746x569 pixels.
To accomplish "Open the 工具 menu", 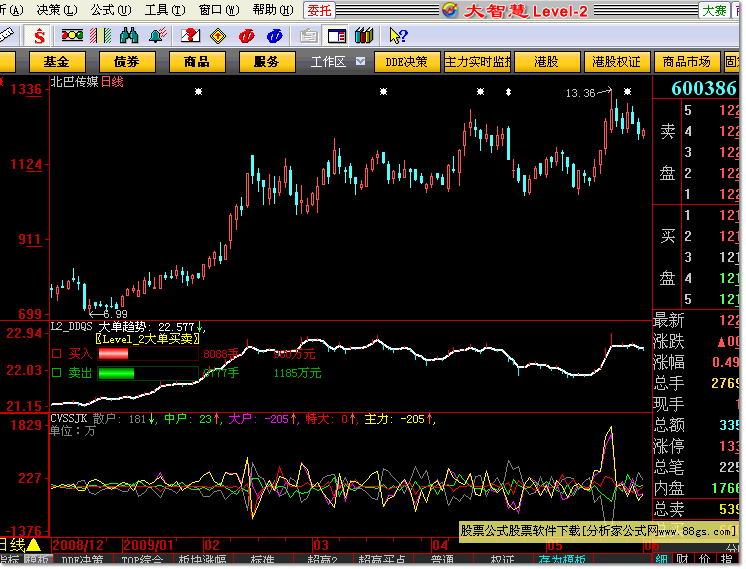I will pyautogui.click(x=165, y=10).
